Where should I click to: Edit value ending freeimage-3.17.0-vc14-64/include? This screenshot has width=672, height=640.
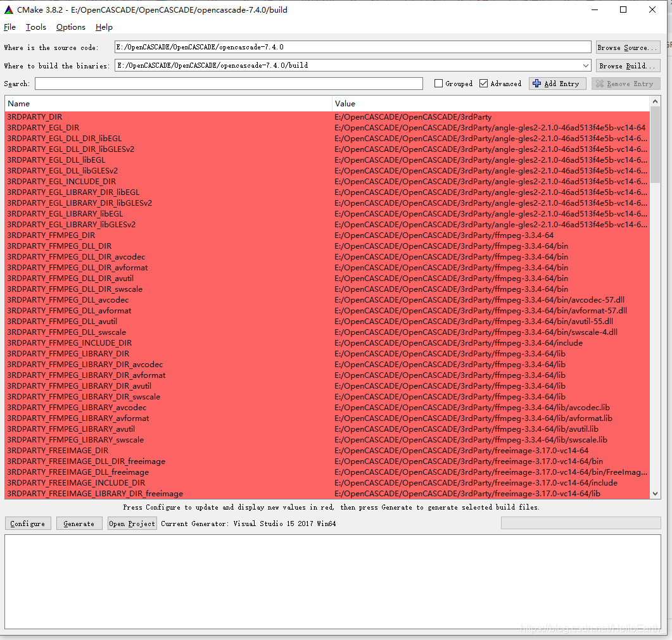tap(476, 483)
